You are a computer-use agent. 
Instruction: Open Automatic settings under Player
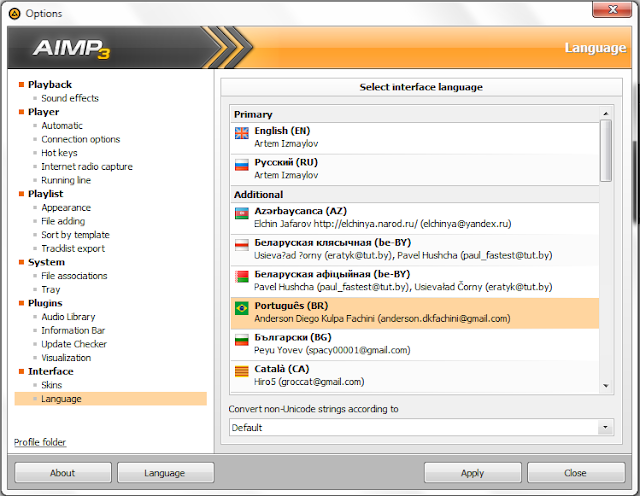coord(62,126)
